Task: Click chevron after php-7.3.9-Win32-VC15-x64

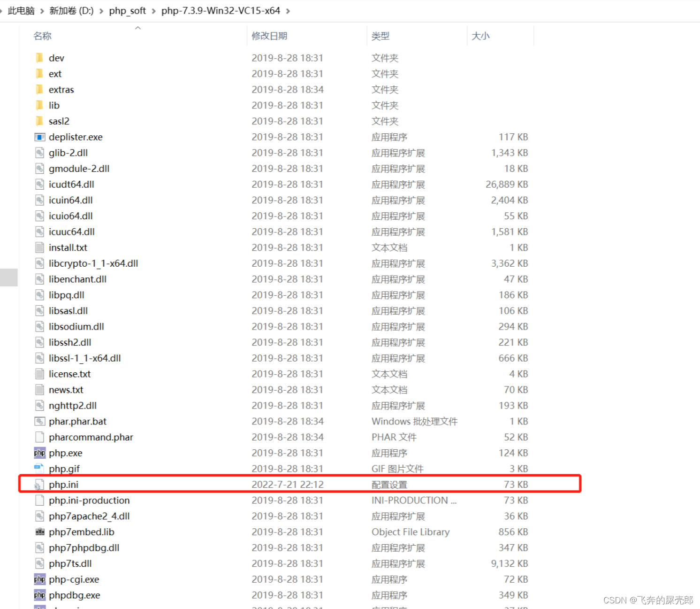Action: 288,10
